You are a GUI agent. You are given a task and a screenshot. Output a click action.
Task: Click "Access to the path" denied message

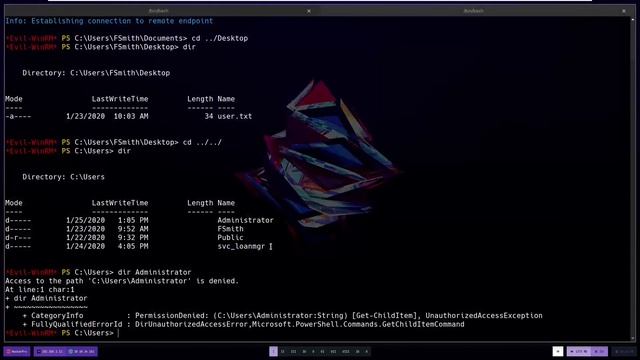tap(122, 281)
